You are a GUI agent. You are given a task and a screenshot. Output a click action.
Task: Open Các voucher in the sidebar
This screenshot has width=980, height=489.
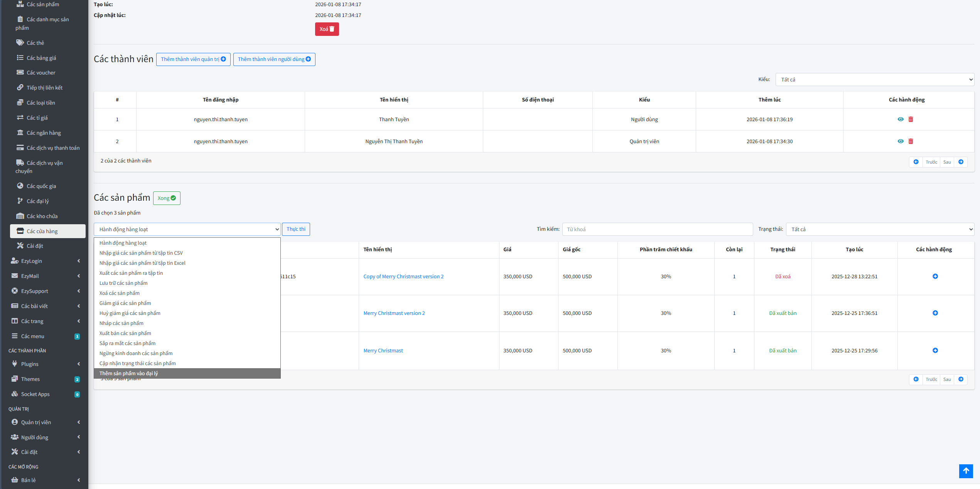click(41, 73)
